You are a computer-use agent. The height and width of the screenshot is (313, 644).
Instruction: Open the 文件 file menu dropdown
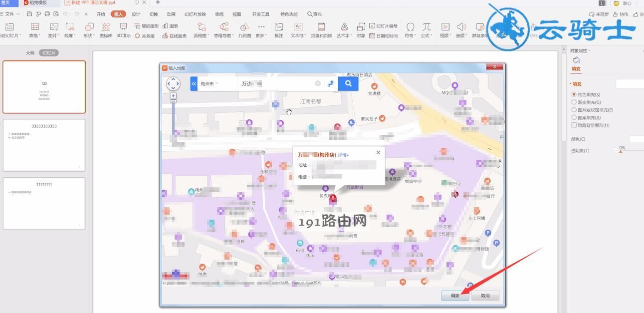pyautogui.click(x=12, y=14)
